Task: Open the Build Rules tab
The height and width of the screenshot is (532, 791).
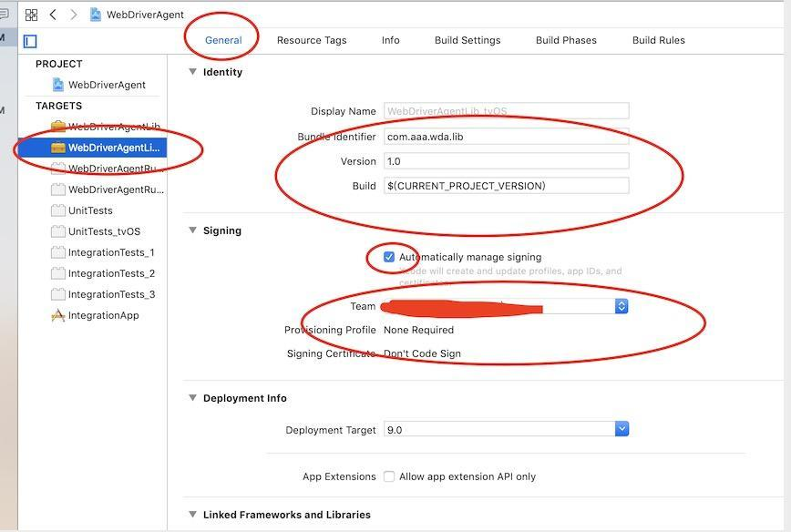Action: point(658,40)
